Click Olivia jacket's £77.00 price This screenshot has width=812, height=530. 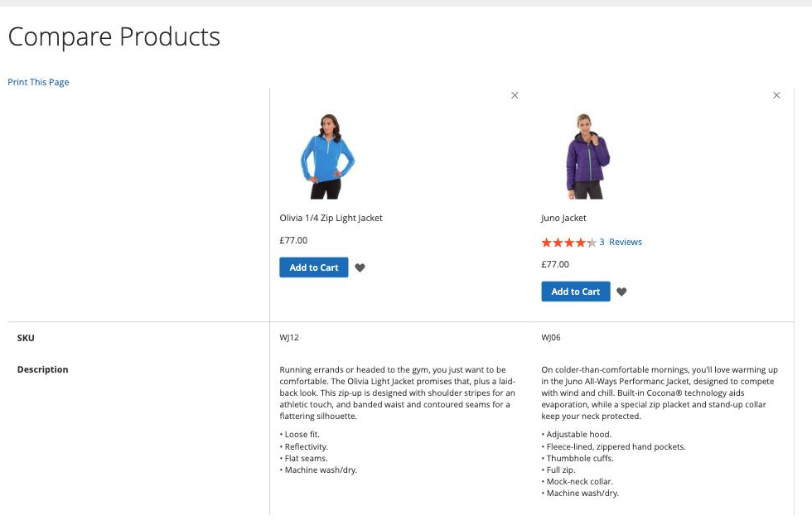point(293,240)
